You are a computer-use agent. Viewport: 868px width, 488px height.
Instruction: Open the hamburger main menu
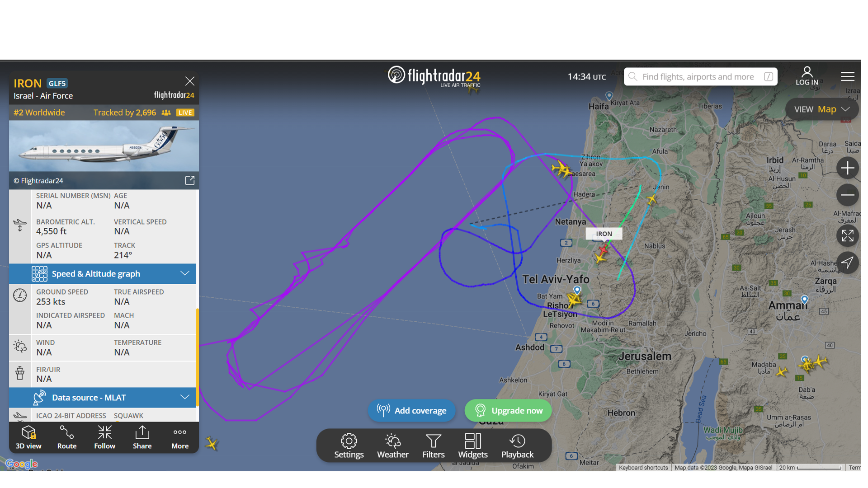pyautogui.click(x=848, y=76)
